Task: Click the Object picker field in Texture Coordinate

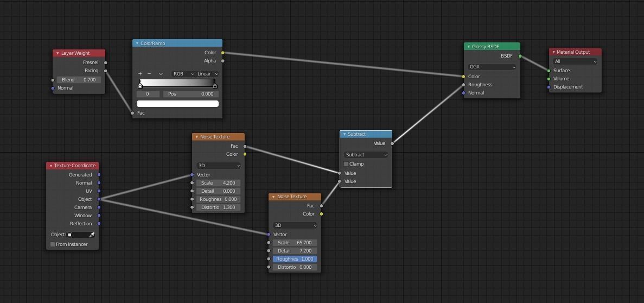Action: [x=81, y=235]
